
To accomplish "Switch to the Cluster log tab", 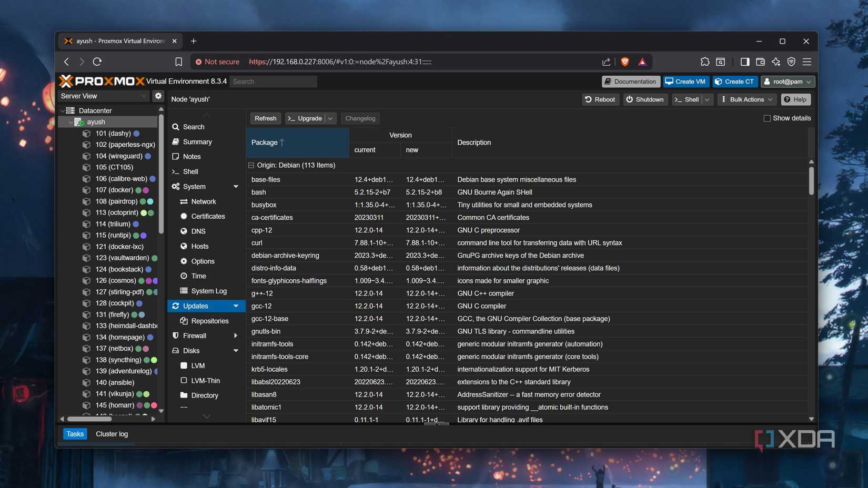I will pos(112,433).
